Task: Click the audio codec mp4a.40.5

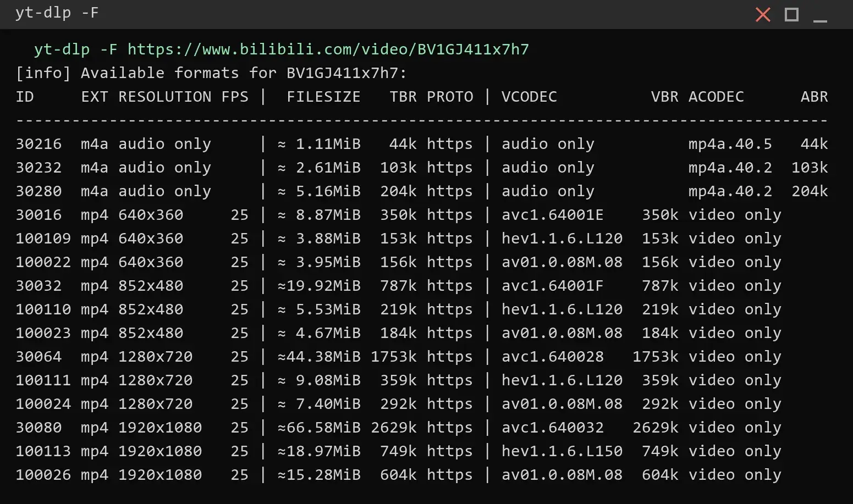Action: pos(730,144)
